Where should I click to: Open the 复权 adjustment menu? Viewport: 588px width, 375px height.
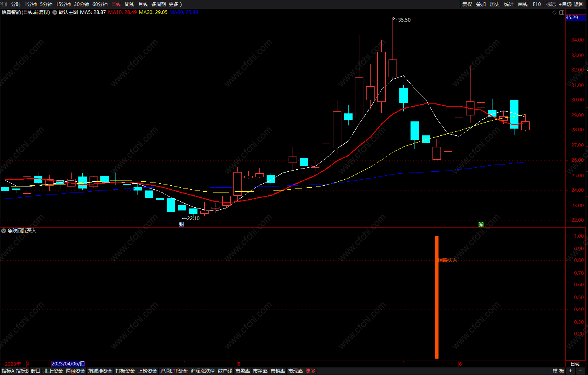point(467,4)
